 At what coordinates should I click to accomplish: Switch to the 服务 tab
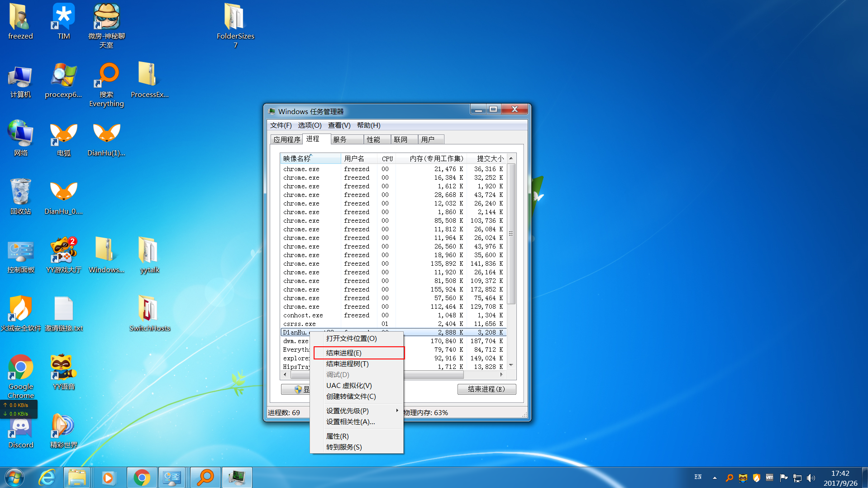point(347,139)
